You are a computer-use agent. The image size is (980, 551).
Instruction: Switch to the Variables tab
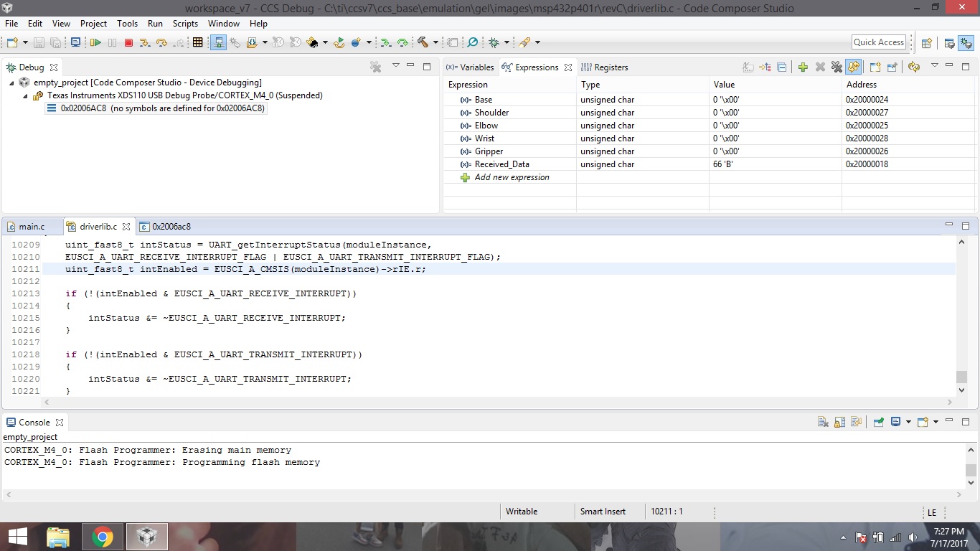click(470, 67)
